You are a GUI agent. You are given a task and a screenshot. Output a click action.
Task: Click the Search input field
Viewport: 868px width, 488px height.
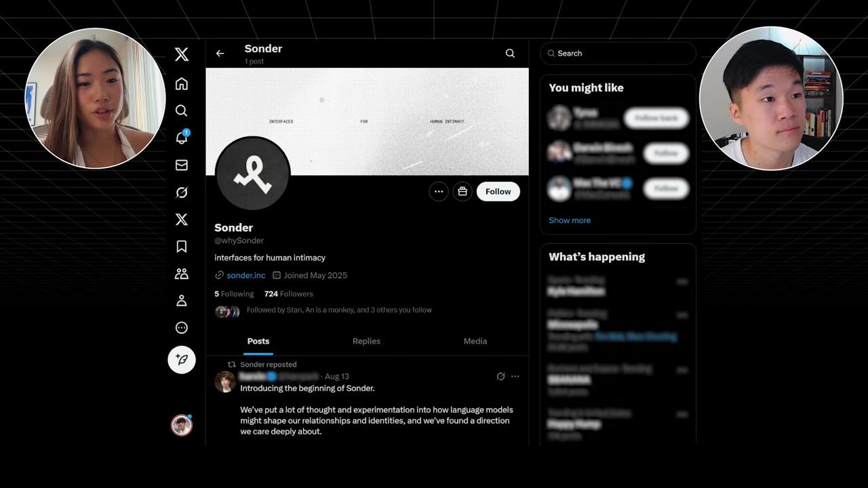pos(618,54)
